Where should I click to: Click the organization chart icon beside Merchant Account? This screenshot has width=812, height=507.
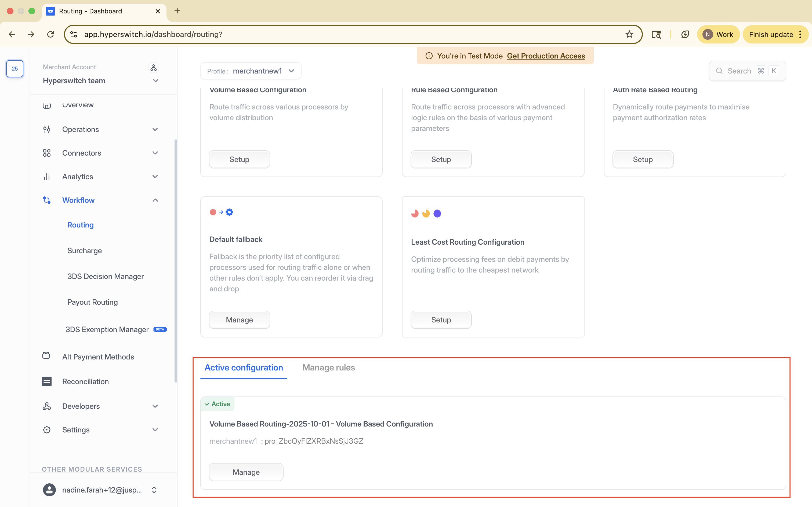(153, 68)
